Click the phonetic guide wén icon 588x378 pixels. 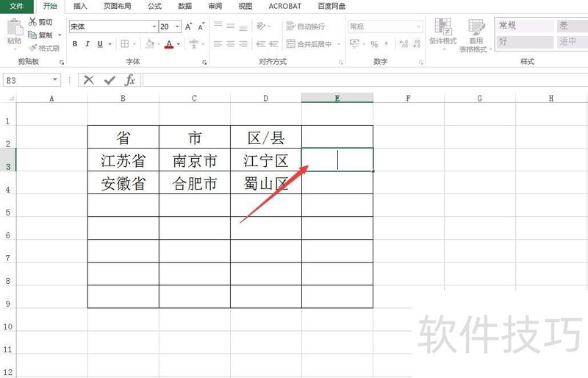194,44
